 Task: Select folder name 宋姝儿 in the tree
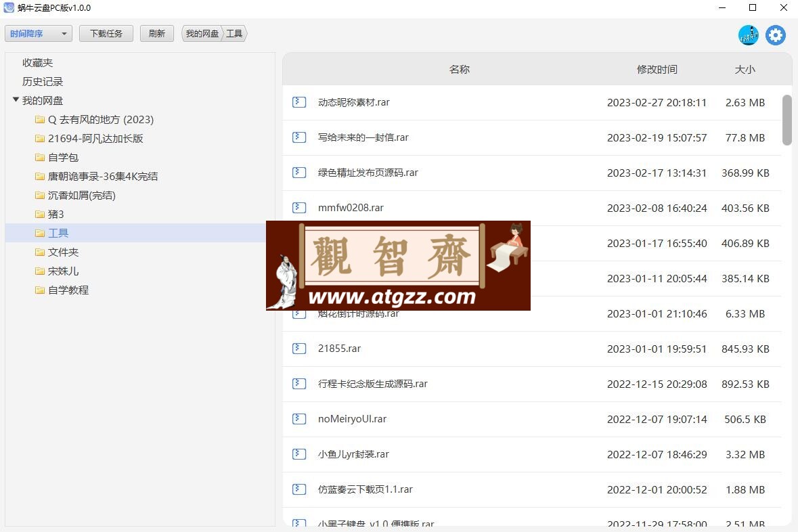tap(63, 271)
